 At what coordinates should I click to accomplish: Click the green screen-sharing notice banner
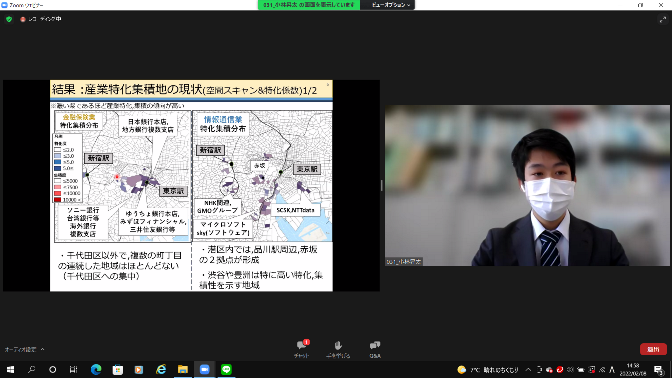pos(309,5)
